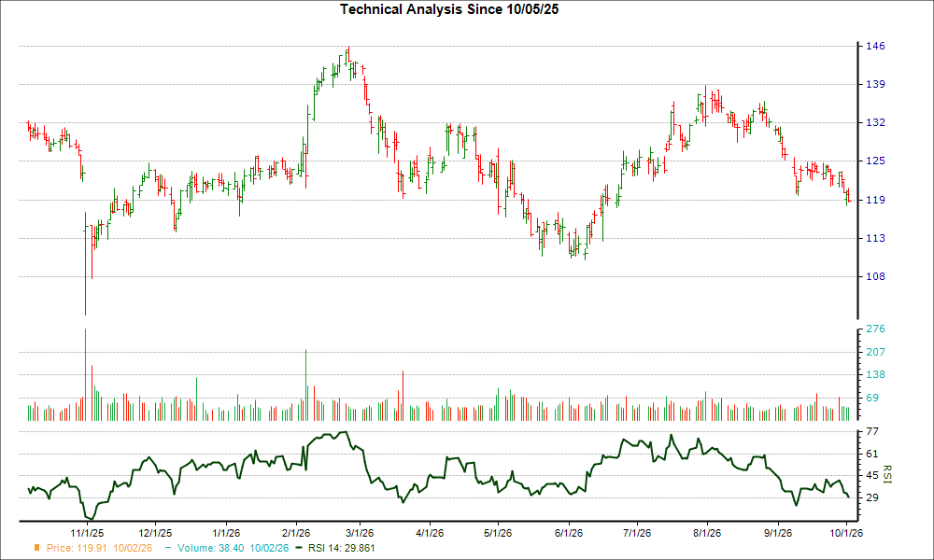
Task: Click the 'Price: 119.91' legend text
Action: [77, 548]
